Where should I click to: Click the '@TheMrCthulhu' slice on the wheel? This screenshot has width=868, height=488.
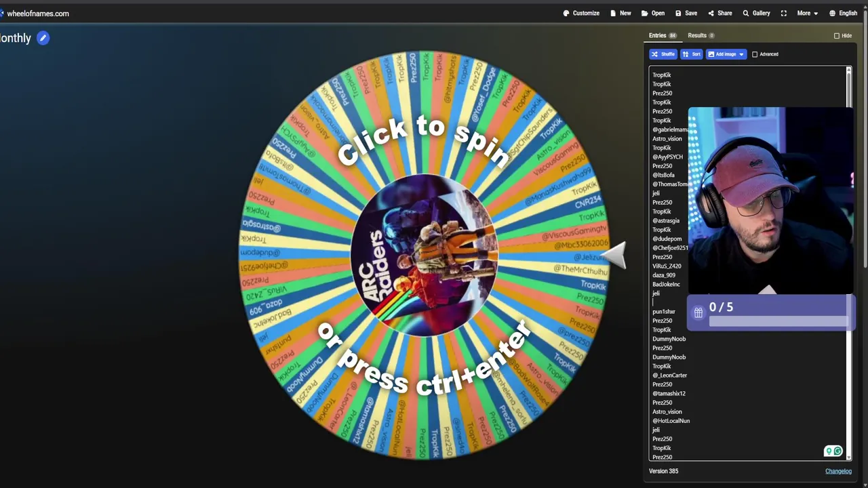pyautogui.click(x=580, y=270)
